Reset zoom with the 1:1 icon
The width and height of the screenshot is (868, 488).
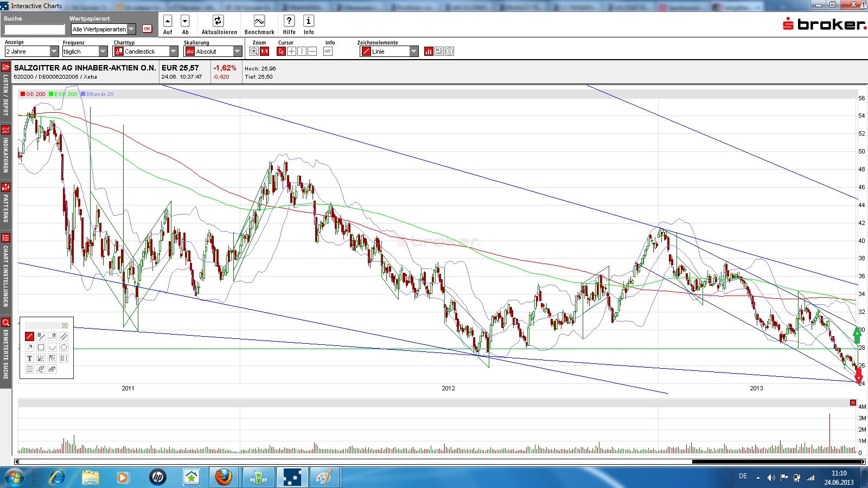(x=265, y=52)
